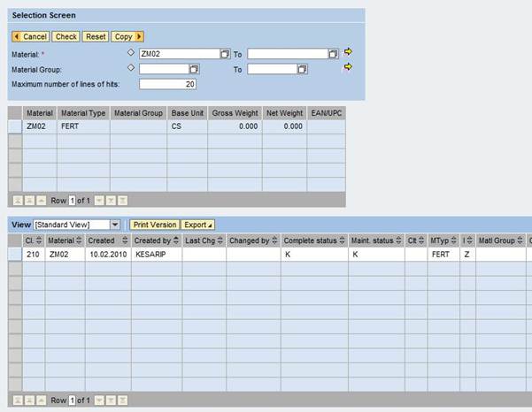Go to first page in upper table pager
The image size is (532, 412).
18,201
